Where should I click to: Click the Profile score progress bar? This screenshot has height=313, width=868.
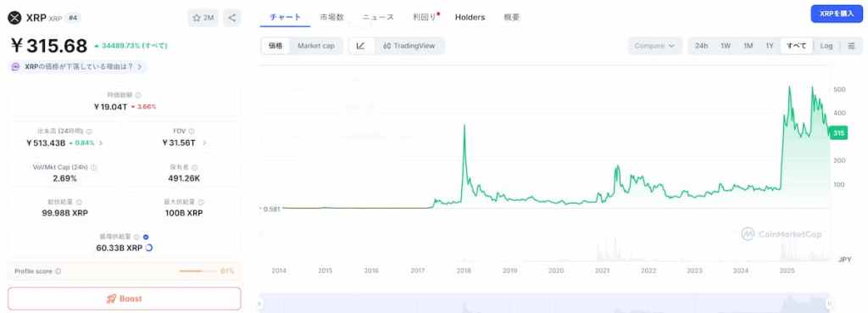click(x=198, y=271)
